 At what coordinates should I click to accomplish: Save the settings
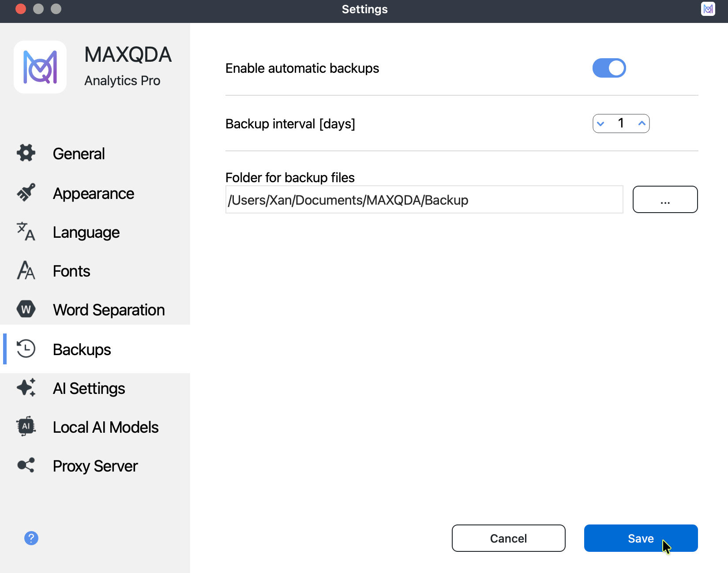(641, 538)
